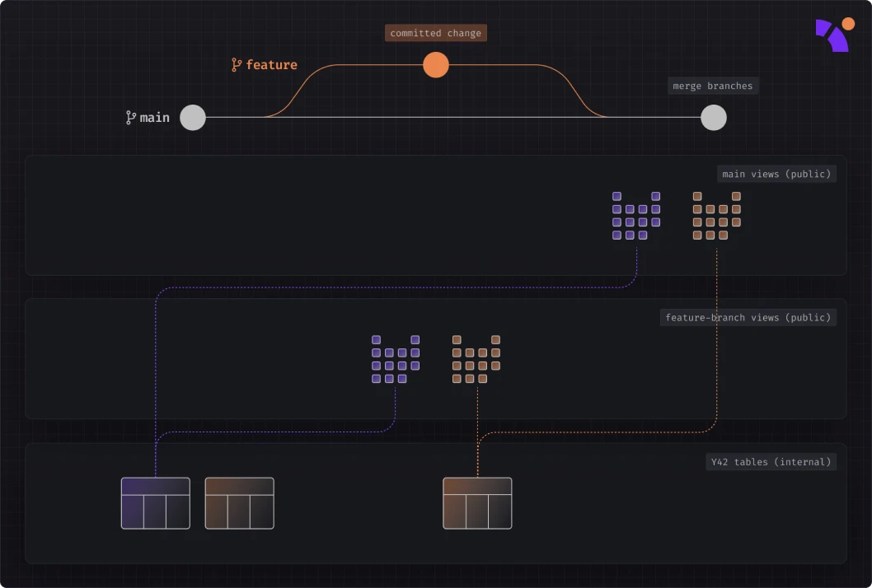
Task: Click the 'feature' branch name
Action: point(271,65)
